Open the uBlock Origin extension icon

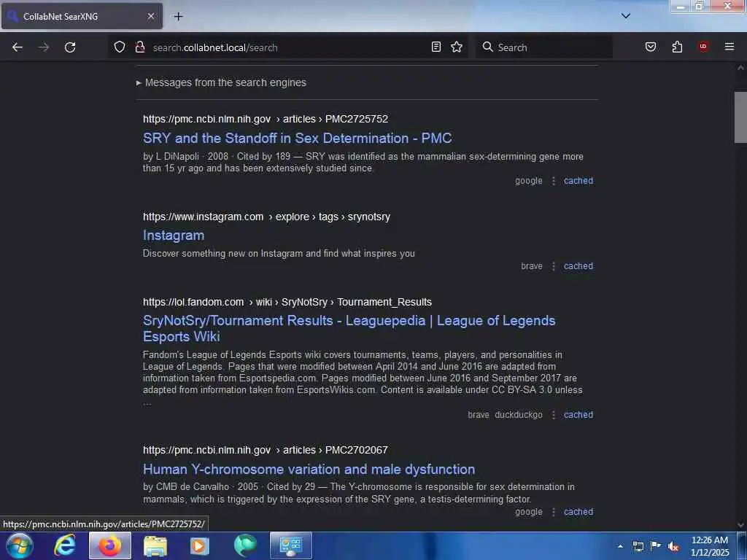(x=703, y=47)
